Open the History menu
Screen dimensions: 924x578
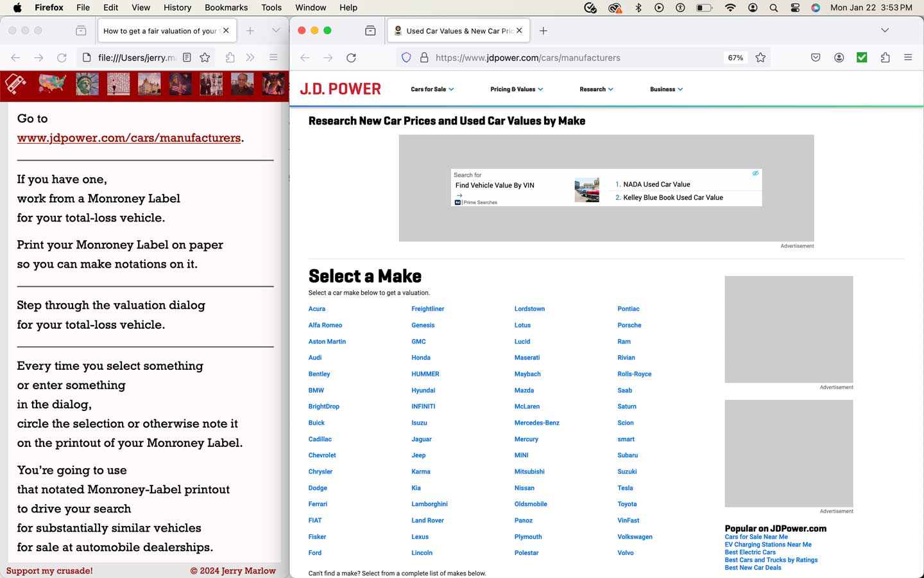(177, 8)
